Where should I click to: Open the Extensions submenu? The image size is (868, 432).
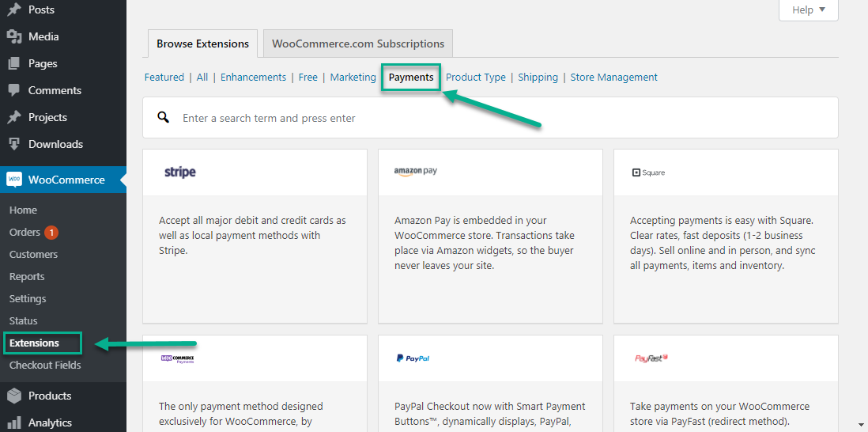[34, 343]
